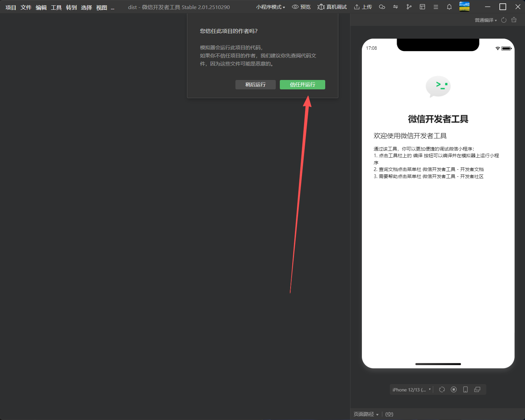Open the 视图 menu
Image resolution: width=525 pixels, height=420 pixels.
coord(102,7)
